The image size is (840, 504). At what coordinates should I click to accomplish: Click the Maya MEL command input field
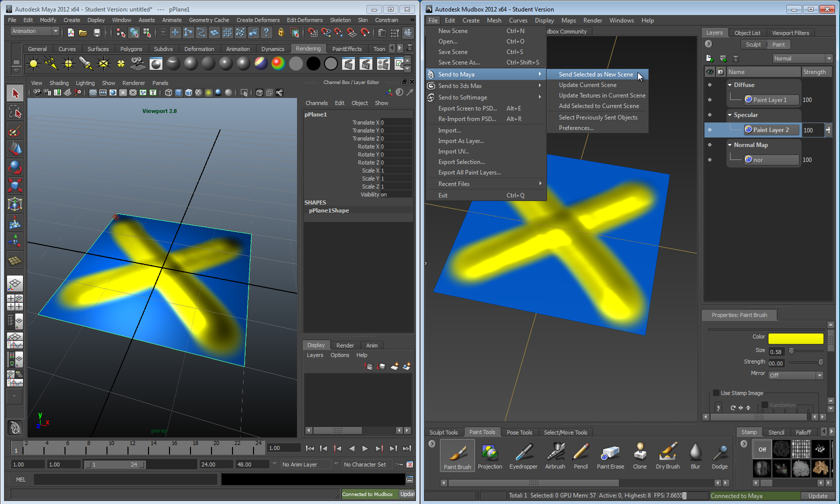[125, 479]
